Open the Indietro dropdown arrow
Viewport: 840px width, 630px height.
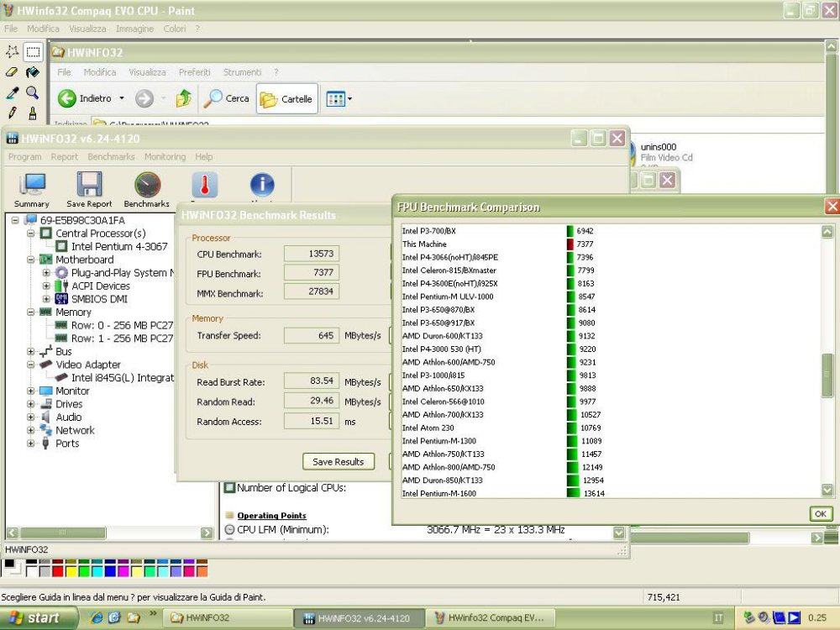(122, 98)
